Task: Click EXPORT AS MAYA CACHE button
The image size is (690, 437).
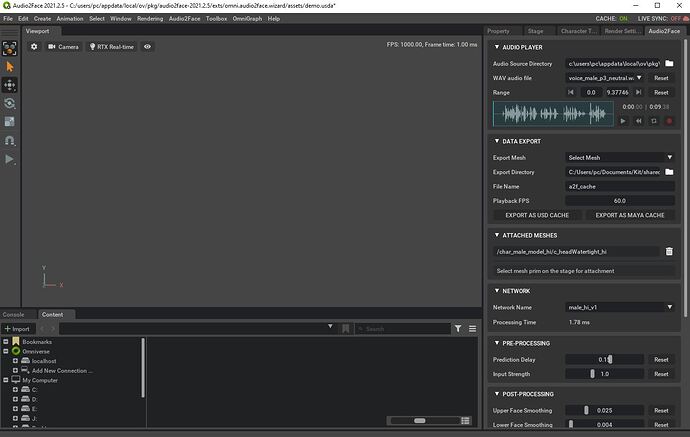Action: (630, 215)
